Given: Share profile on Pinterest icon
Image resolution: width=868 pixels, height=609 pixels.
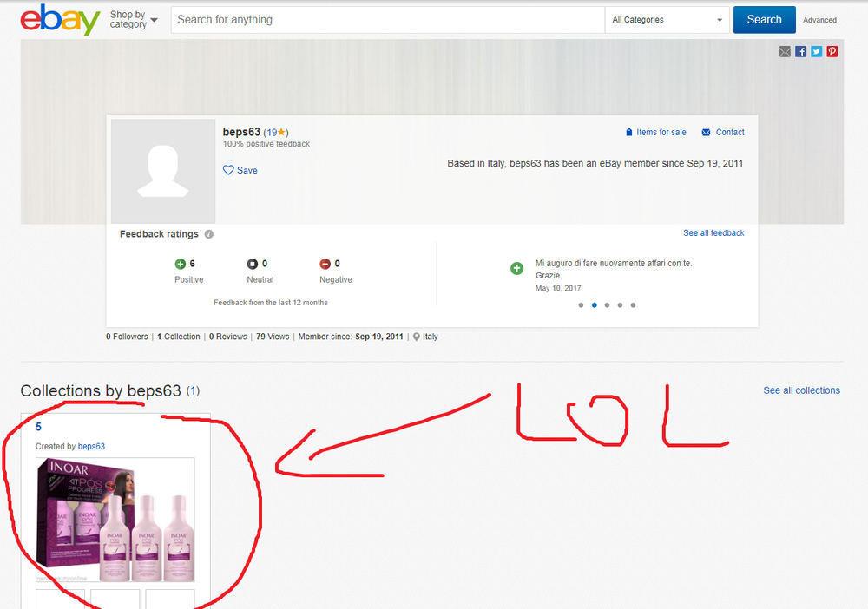Looking at the screenshot, I should pos(832,52).
